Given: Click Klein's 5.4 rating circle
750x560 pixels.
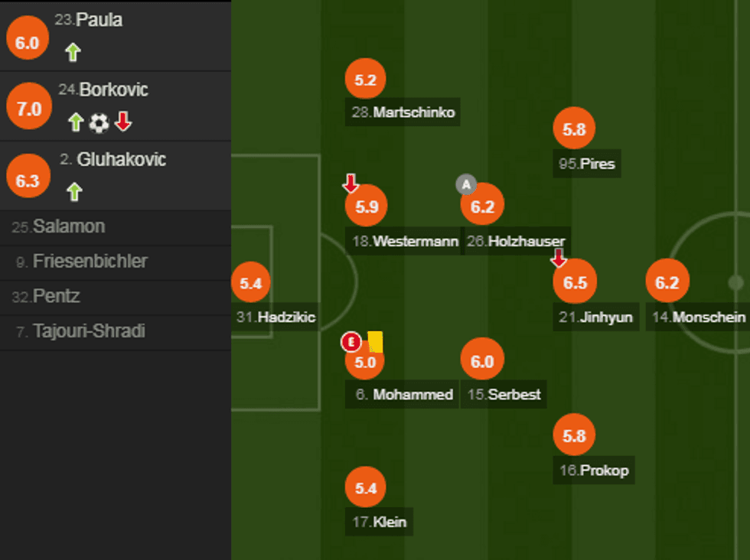Looking at the screenshot, I should click(x=366, y=488).
